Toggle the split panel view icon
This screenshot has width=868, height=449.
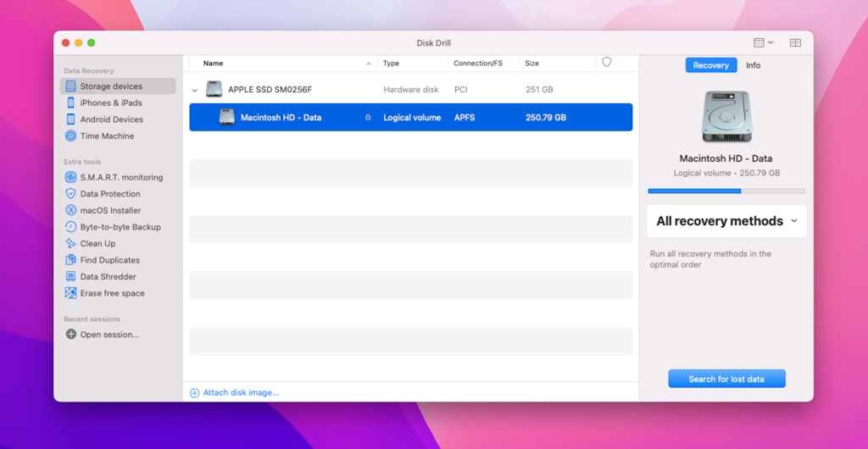click(x=795, y=42)
